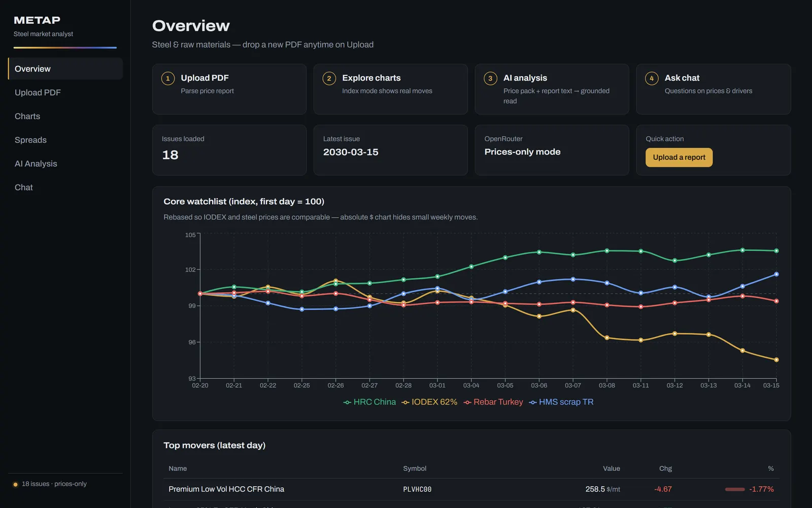The image size is (812, 508).
Task: Click the 258.5 $/mt value cell
Action: [603, 489]
